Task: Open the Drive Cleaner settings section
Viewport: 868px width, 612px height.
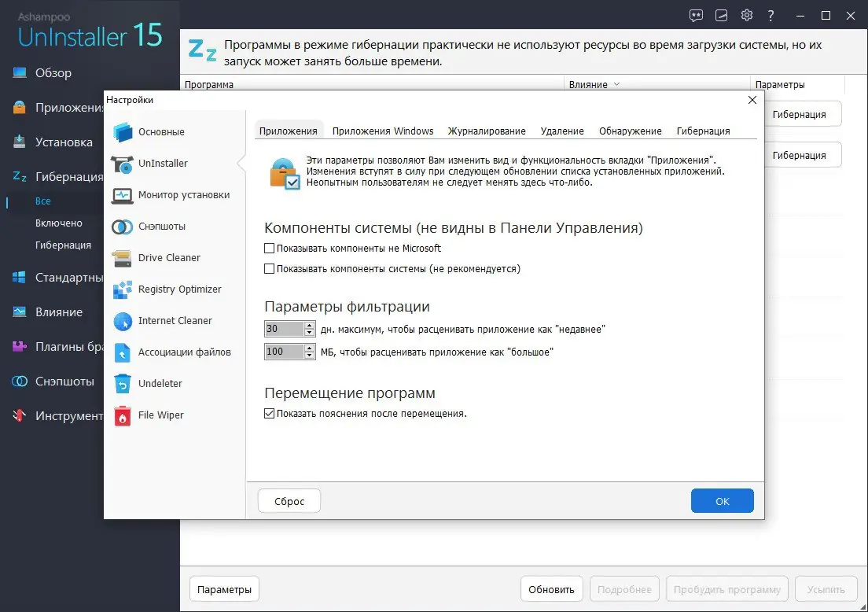Action: [x=167, y=258]
